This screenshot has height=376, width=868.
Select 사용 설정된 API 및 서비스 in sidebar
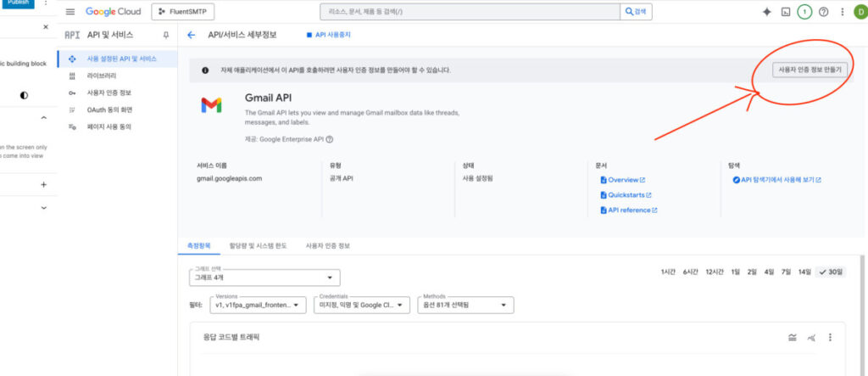point(117,59)
